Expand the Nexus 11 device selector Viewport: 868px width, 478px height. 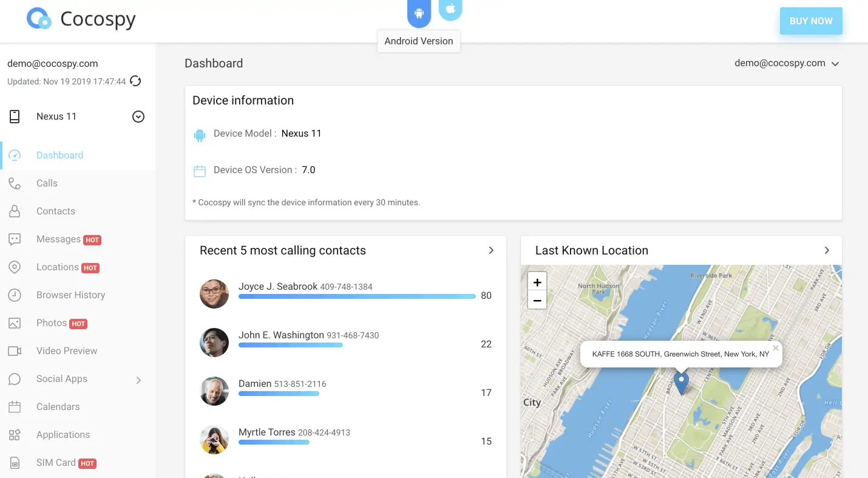coord(138,117)
